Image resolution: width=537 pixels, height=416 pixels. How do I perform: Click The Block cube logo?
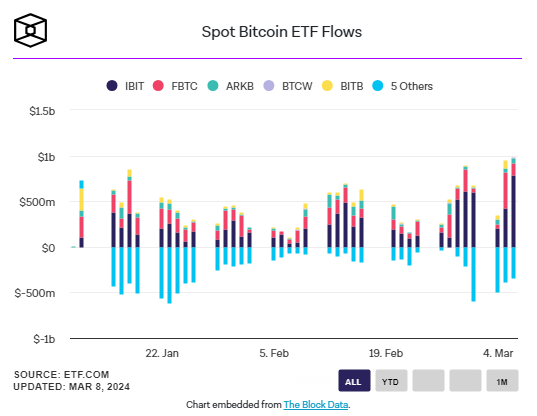click(x=30, y=30)
